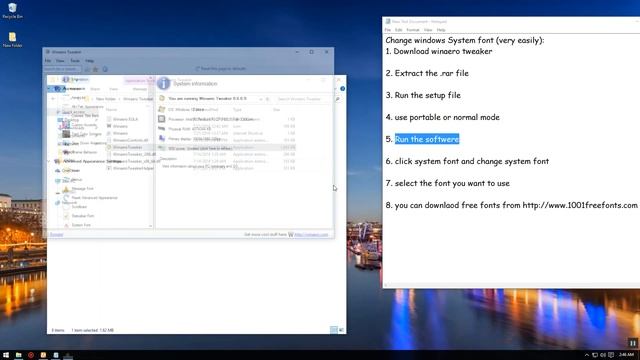Click the Winaero tree scrollbar down arrow
Image resolution: width=640 pixels, height=360 pixels.
pos(151,226)
